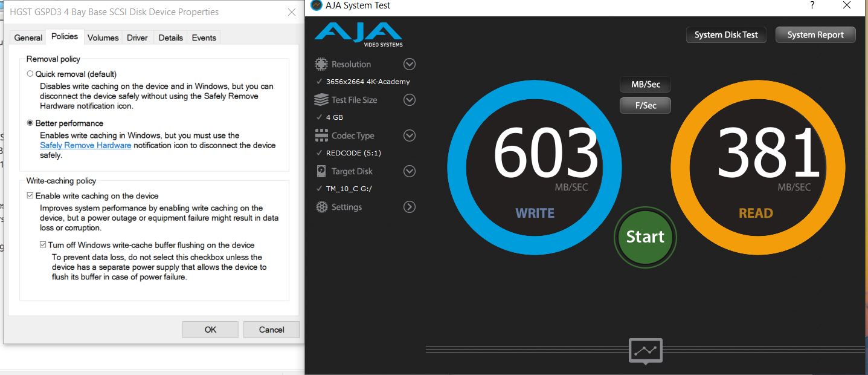The image size is (868, 375).
Task: Open the graph view chart icon
Action: point(645,351)
